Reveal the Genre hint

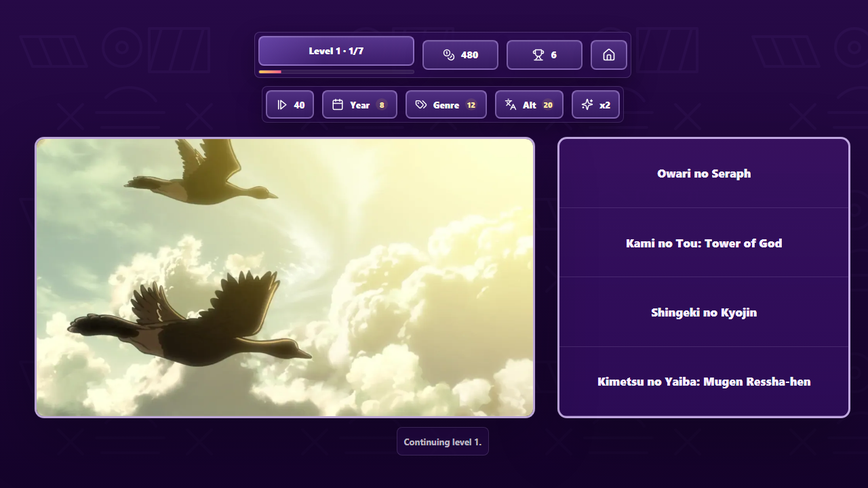446,105
